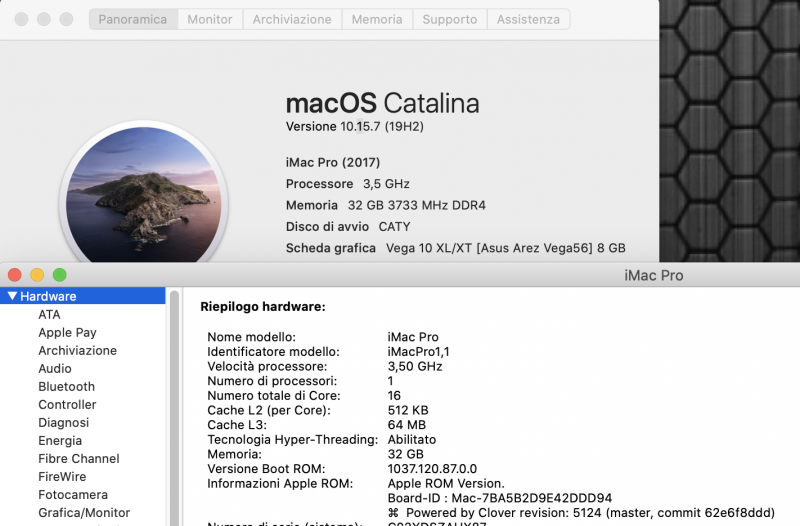Click the Powered by Clover revision line

[581, 513]
